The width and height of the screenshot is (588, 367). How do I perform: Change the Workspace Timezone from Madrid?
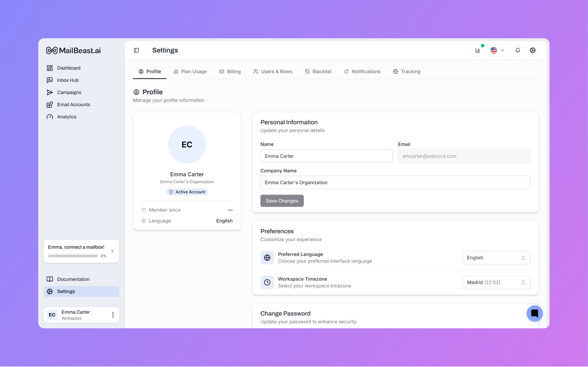(x=496, y=282)
